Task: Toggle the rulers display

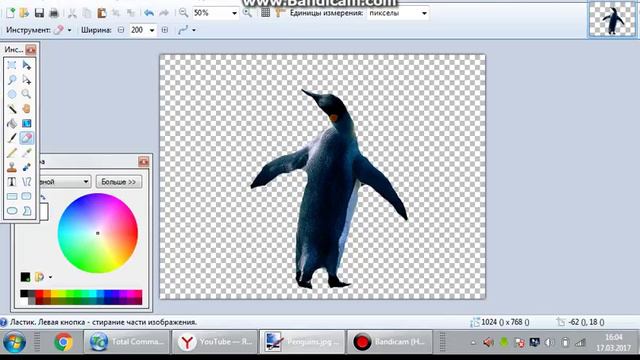Action: (x=280, y=13)
